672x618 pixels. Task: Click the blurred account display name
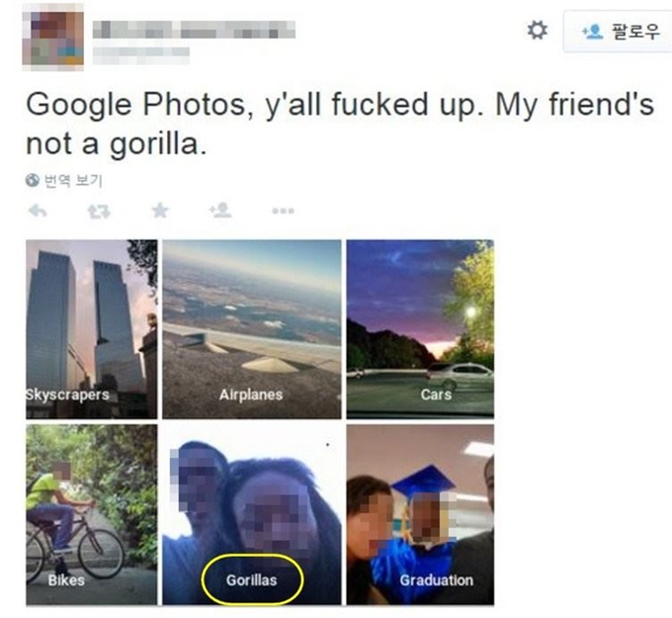coord(194,30)
